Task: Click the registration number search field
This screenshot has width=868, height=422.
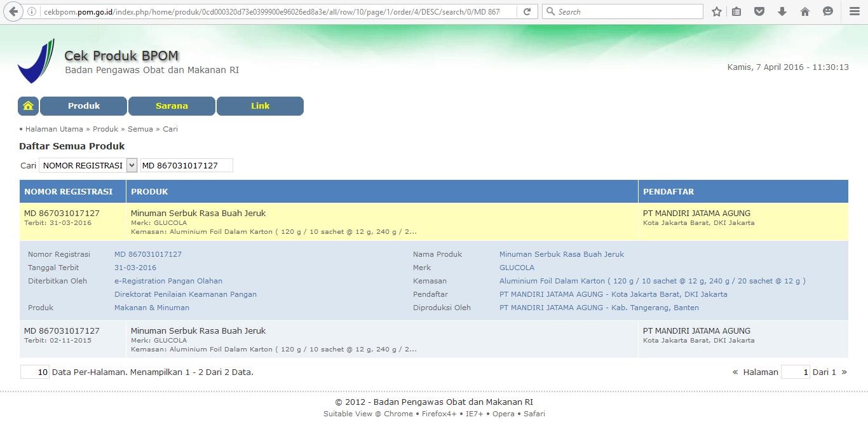Action: (x=186, y=165)
